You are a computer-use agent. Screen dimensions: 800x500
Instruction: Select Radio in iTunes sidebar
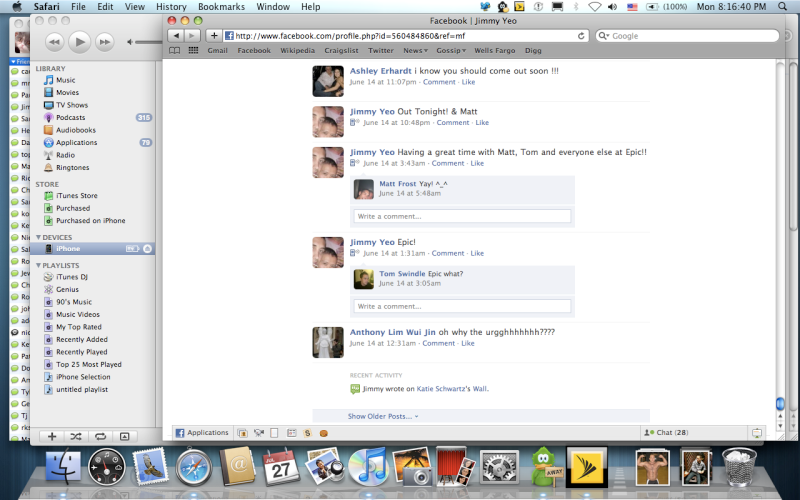point(65,155)
